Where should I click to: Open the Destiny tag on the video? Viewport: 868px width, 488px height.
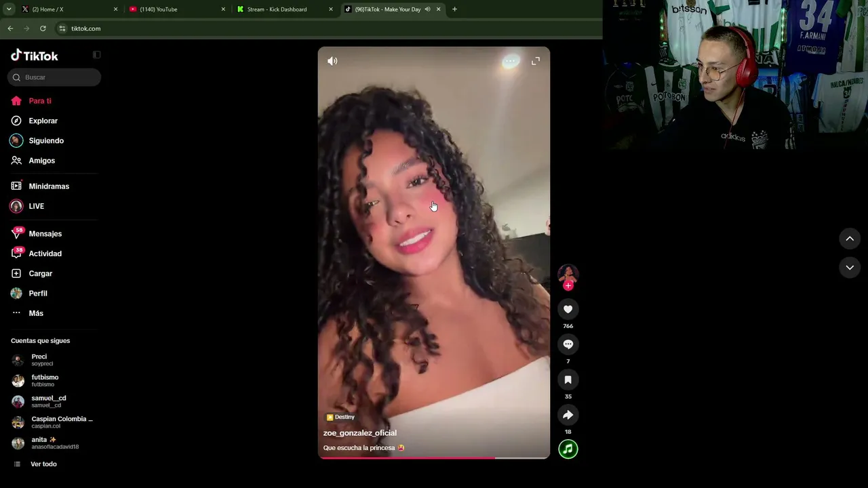click(340, 417)
